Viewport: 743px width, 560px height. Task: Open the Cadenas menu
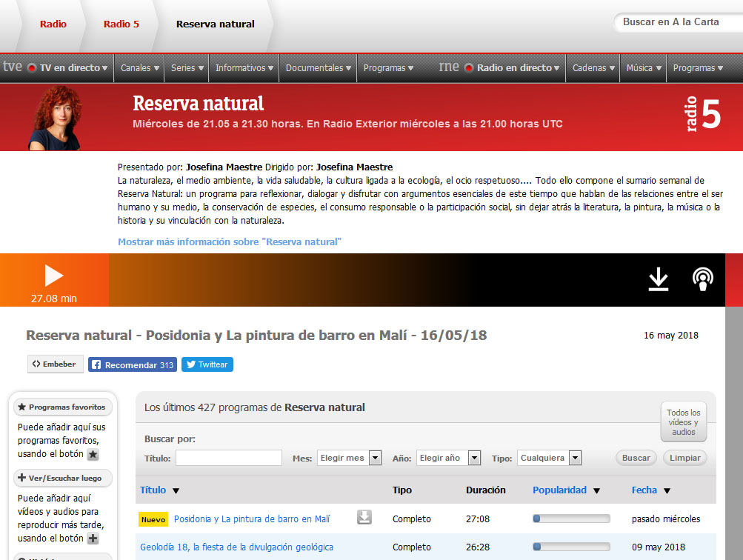593,68
